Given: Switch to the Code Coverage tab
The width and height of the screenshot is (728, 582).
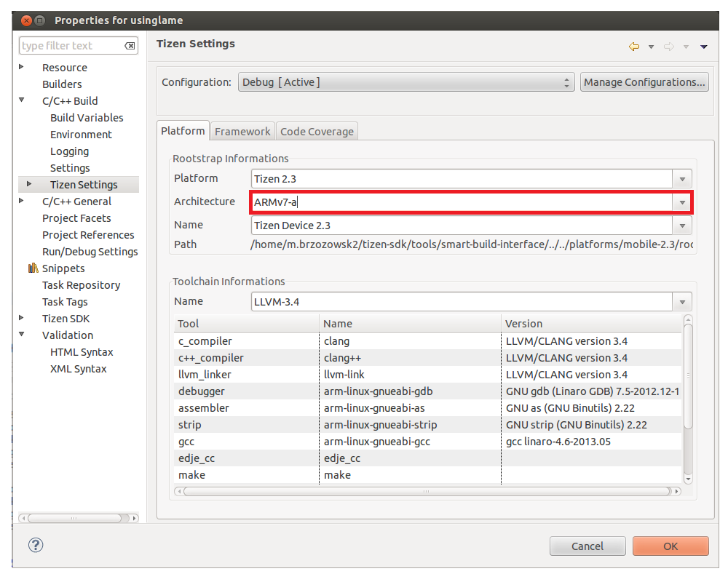Looking at the screenshot, I should [x=317, y=131].
